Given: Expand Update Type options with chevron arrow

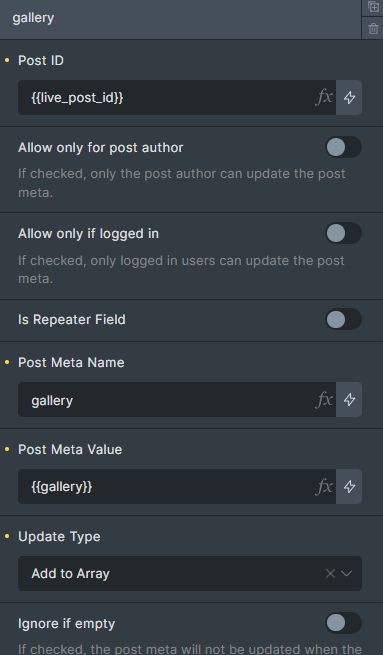Looking at the screenshot, I should 347,574.
